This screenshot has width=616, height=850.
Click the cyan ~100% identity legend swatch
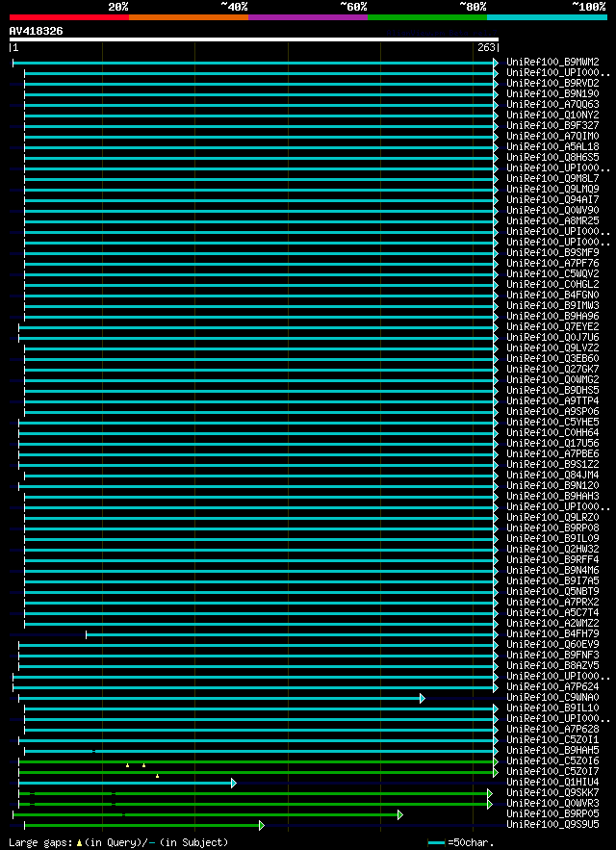547,17
